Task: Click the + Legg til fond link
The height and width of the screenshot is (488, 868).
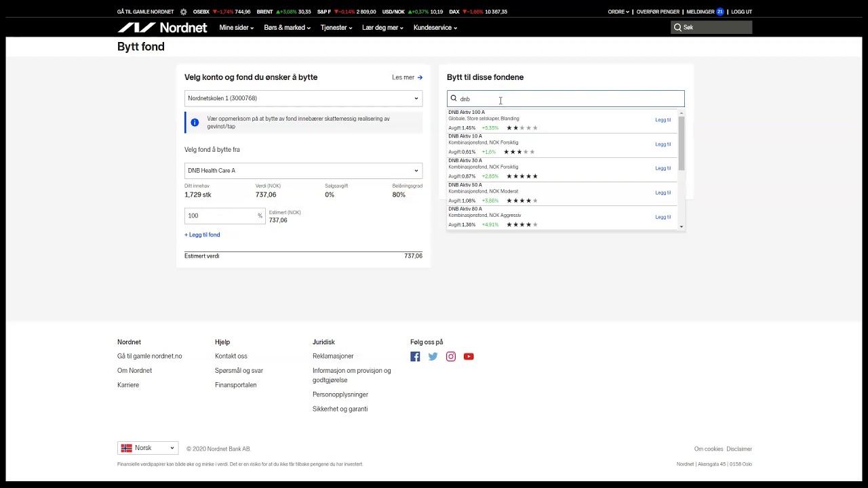Action: [x=202, y=235]
